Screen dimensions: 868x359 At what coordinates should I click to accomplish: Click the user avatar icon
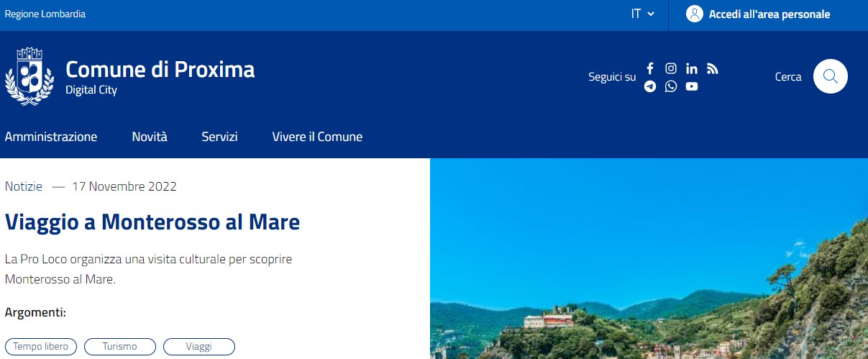click(694, 14)
